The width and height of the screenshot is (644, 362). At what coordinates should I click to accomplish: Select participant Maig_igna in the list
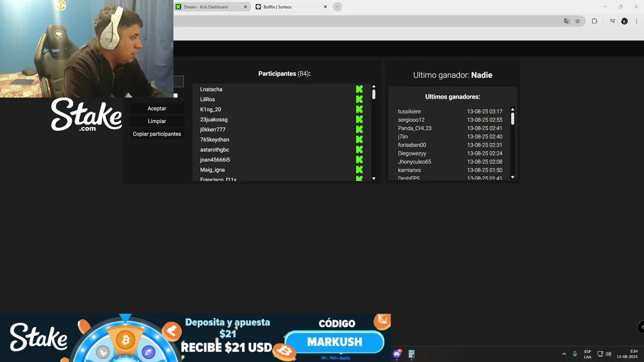[212, 169]
